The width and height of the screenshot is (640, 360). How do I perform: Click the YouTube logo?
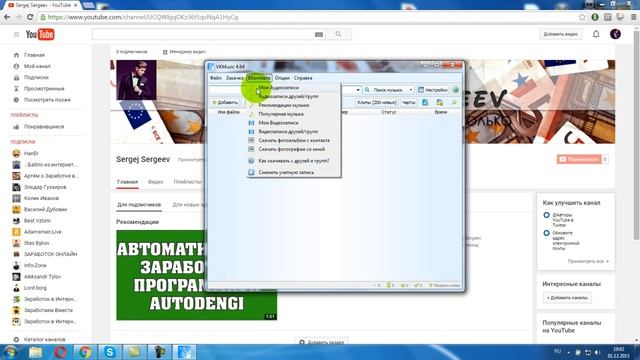[40, 34]
